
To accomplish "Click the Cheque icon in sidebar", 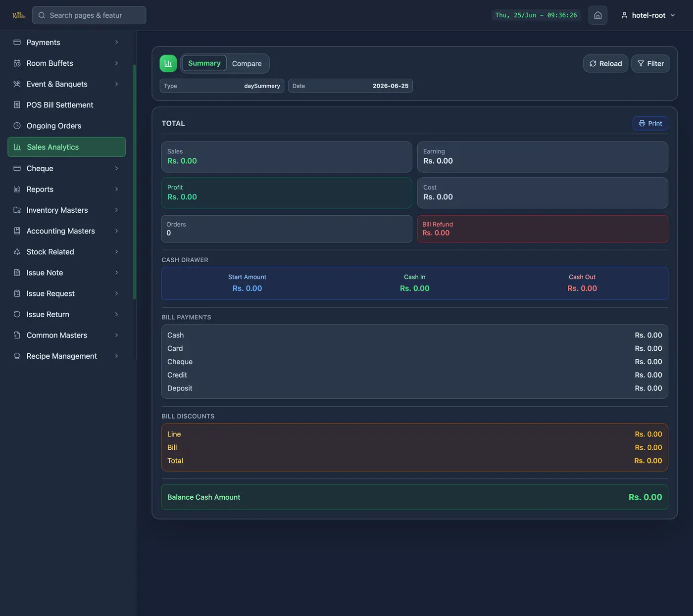I will click(17, 168).
